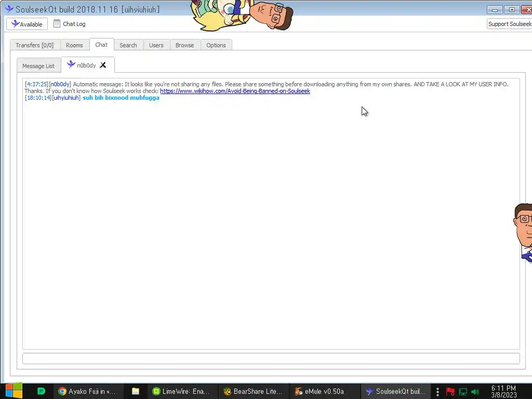
Task: Open the Windows Start menu
Action: pos(14,391)
